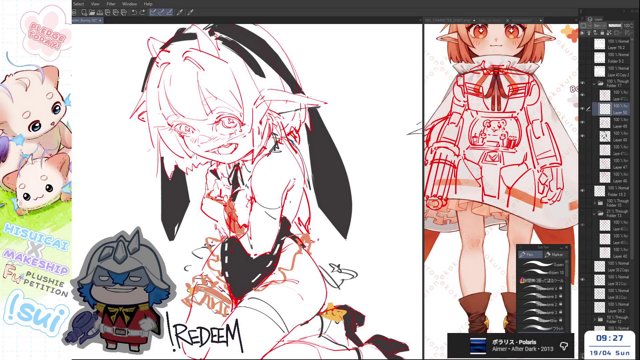Screen dimensions: 640x360
Task: Click the Save icon beside the open folder icon
Action: point(100,12)
